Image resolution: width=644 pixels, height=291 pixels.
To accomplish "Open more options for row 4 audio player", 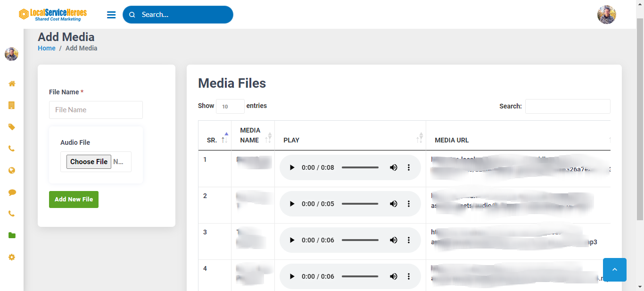I will point(409,276).
